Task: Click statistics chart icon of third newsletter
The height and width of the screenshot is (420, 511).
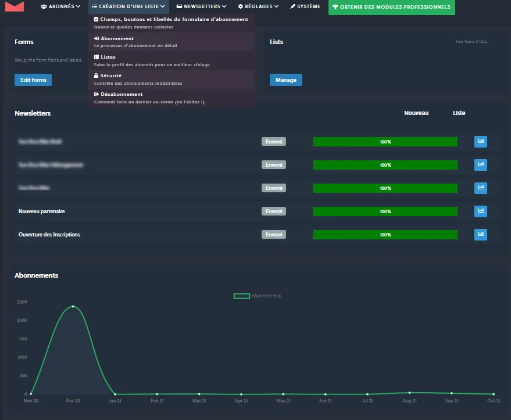Action: (x=480, y=188)
